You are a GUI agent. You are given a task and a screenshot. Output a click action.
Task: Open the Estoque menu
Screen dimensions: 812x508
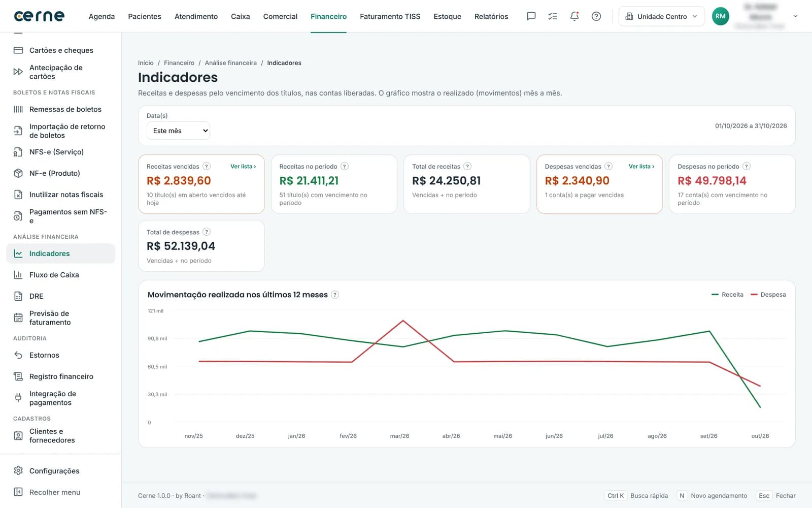coord(447,16)
